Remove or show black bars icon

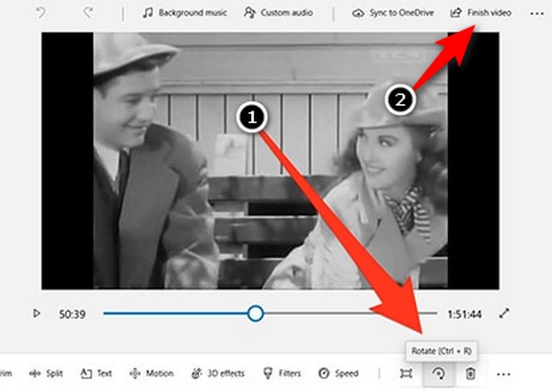[406, 374]
